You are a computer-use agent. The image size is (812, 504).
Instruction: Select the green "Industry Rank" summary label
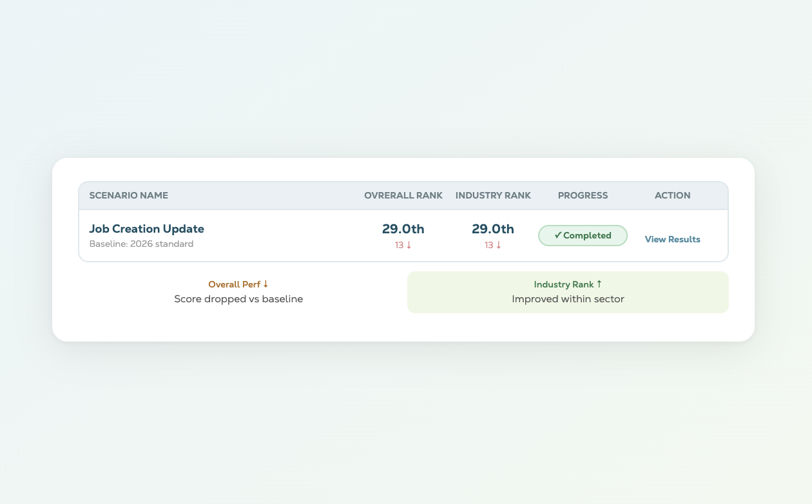point(563,284)
